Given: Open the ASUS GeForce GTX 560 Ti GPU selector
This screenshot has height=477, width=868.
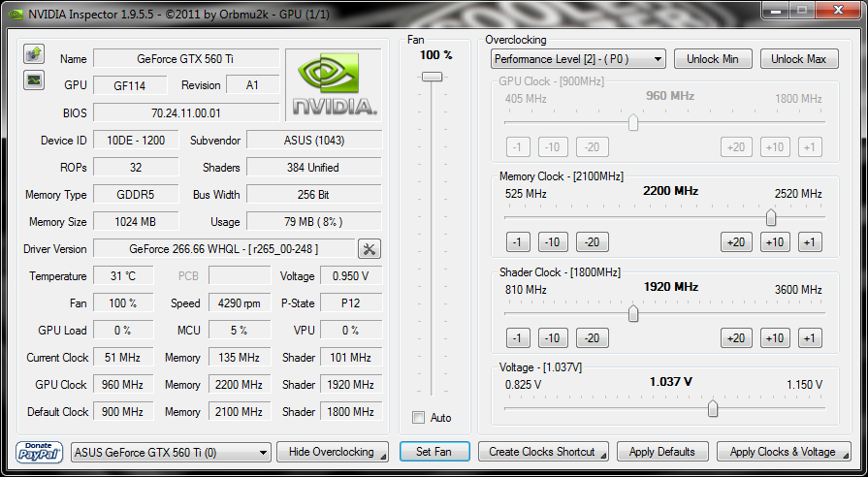Looking at the screenshot, I should pos(171,453).
